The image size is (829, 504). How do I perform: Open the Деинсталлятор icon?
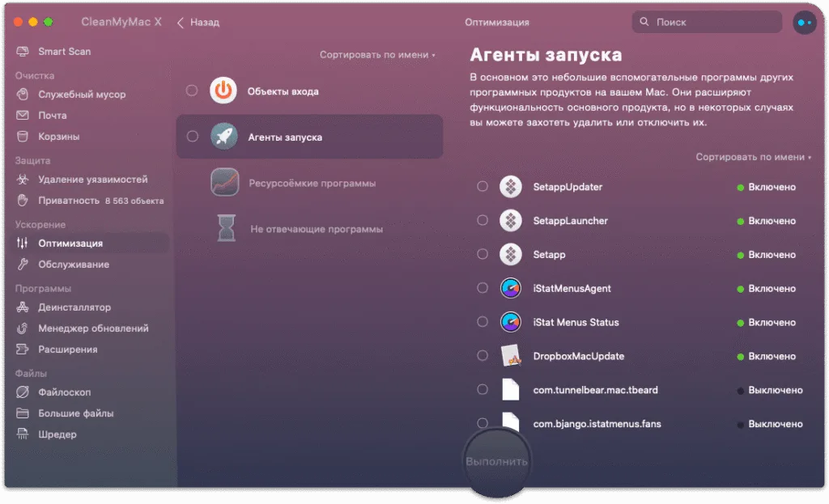[x=22, y=307]
